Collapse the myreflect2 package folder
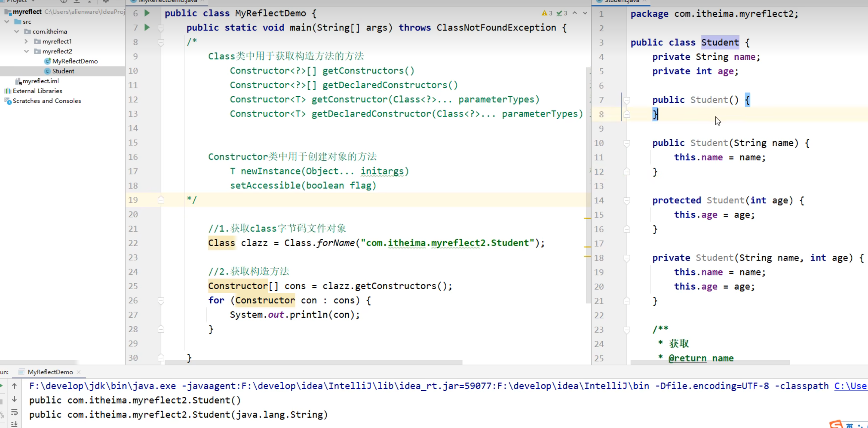 pos(26,51)
